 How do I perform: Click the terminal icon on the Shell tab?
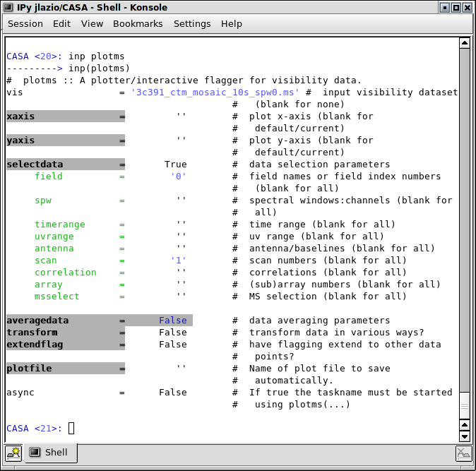[x=35, y=453]
